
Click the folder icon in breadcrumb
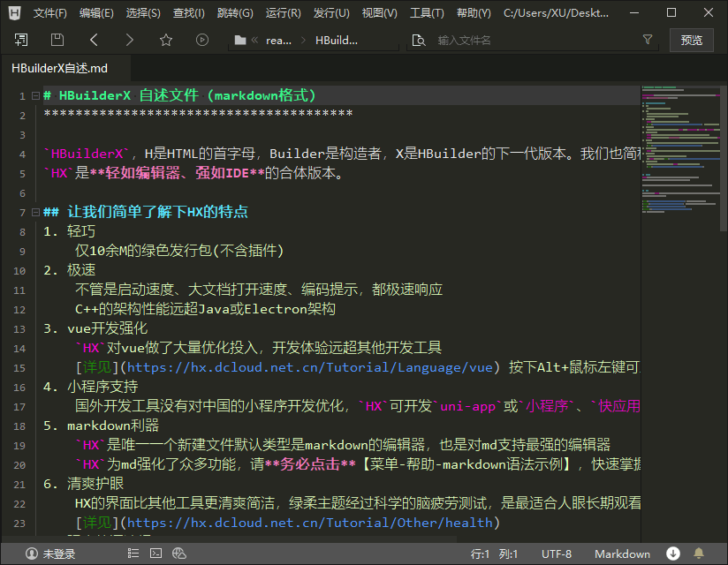(x=240, y=41)
